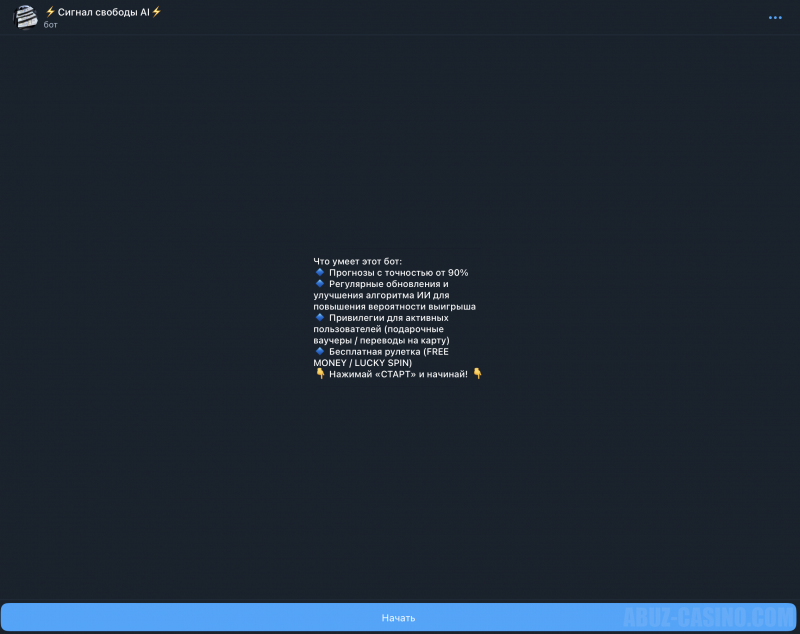Click the blue diamond beside "Привилегии для активных"
This screenshot has height=634, width=800.
(320, 317)
